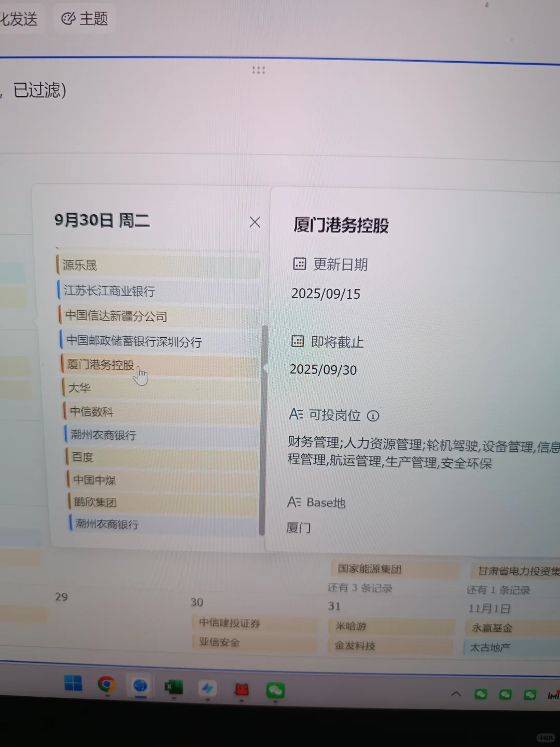Select calendar day 11月1日
This screenshot has width=560, height=747.
click(489, 608)
